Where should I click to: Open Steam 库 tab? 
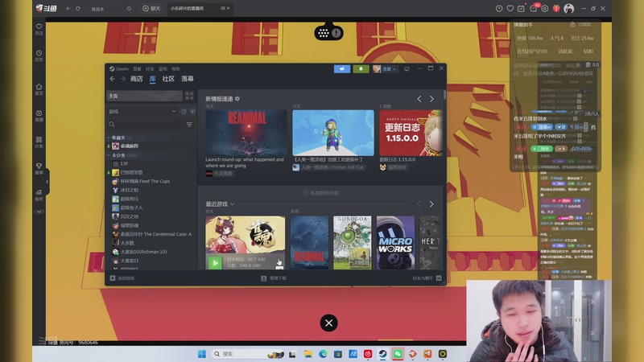(x=152, y=79)
